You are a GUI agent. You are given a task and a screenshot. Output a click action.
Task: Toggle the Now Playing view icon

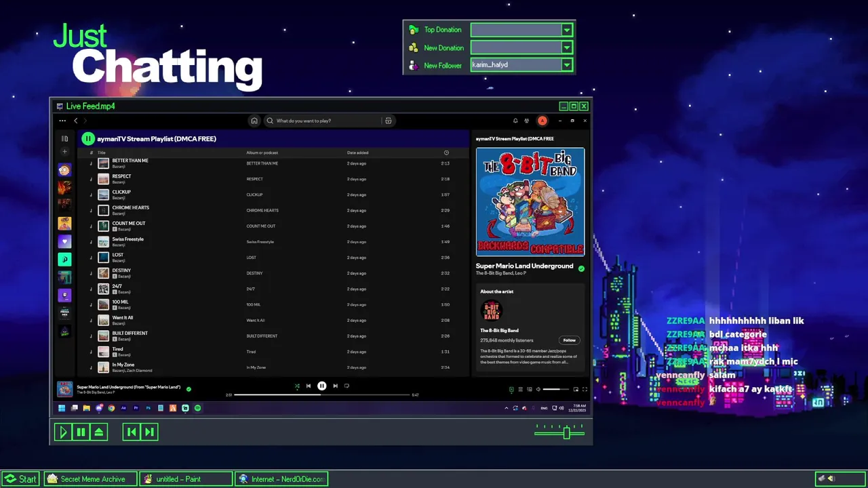(511, 390)
